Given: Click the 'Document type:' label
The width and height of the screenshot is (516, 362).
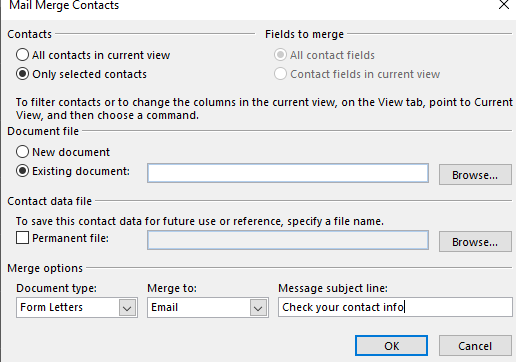Looking at the screenshot, I should pos(56,288).
